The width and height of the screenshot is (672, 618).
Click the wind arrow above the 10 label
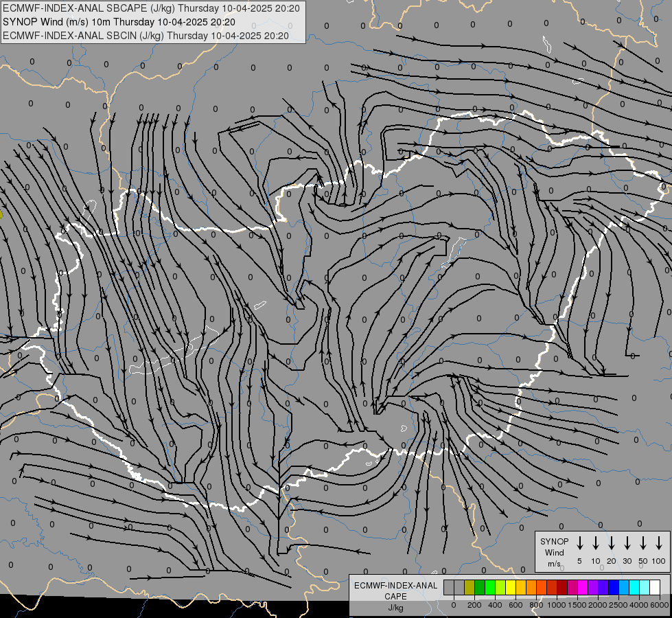pos(596,543)
